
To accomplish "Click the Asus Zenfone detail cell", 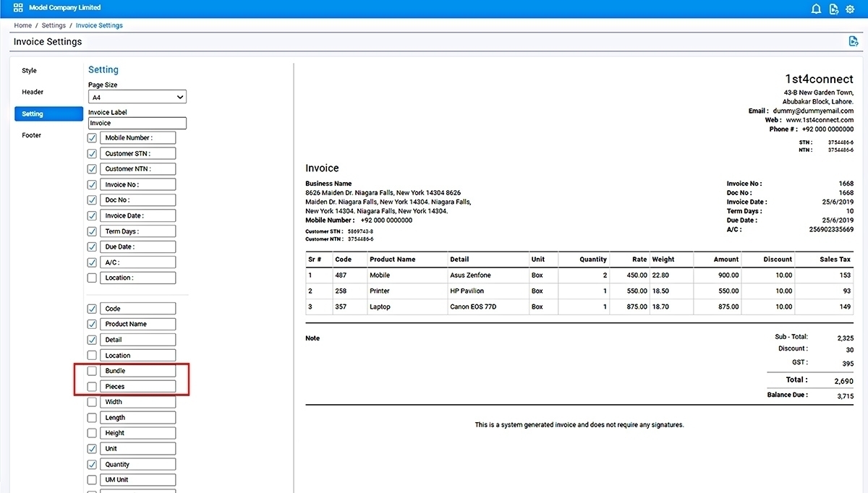I will click(470, 275).
